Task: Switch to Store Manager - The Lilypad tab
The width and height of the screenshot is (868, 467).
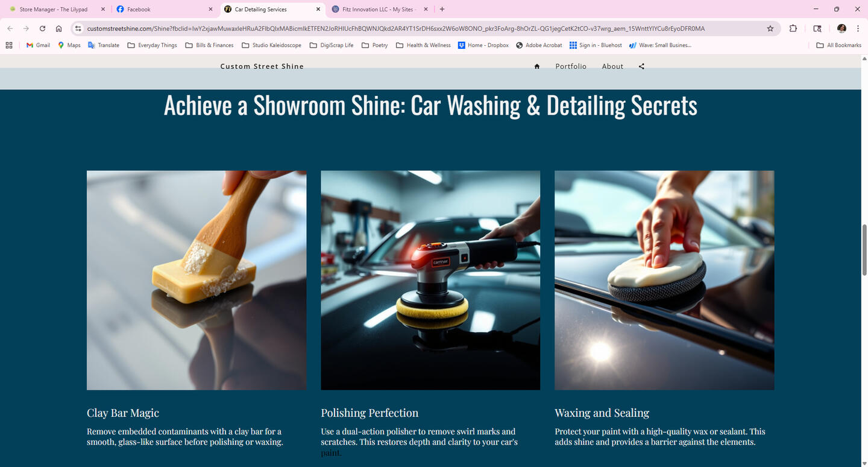Action: [53, 9]
